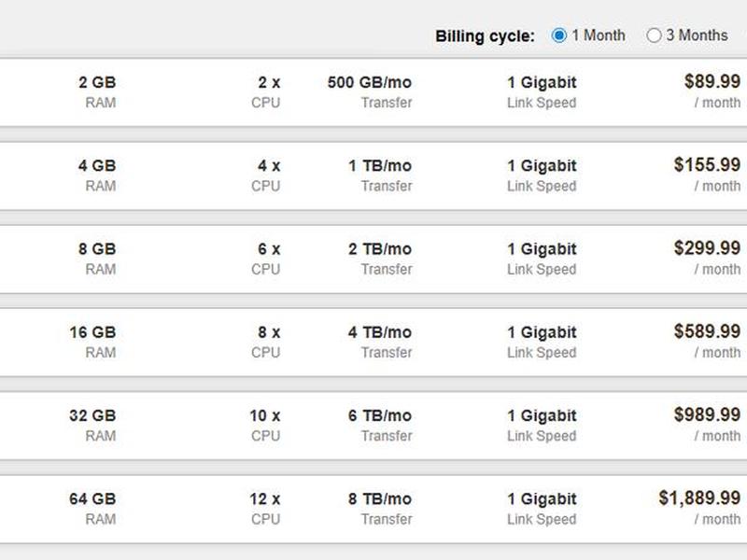Click "1 Gigabit" in the $989.99 plan row
747x560 pixels.
543,415
